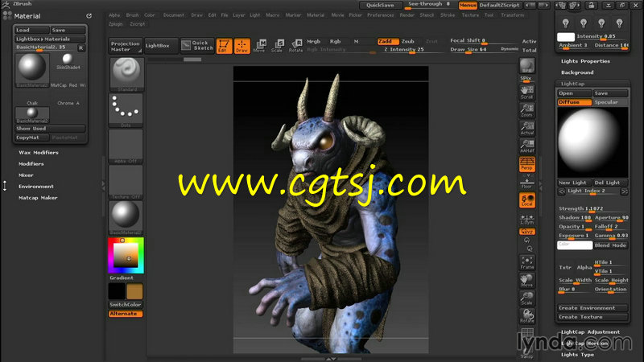Activate the Edit mode icon
The width and height of the screenshot is (644, 362).
[224, 46]
